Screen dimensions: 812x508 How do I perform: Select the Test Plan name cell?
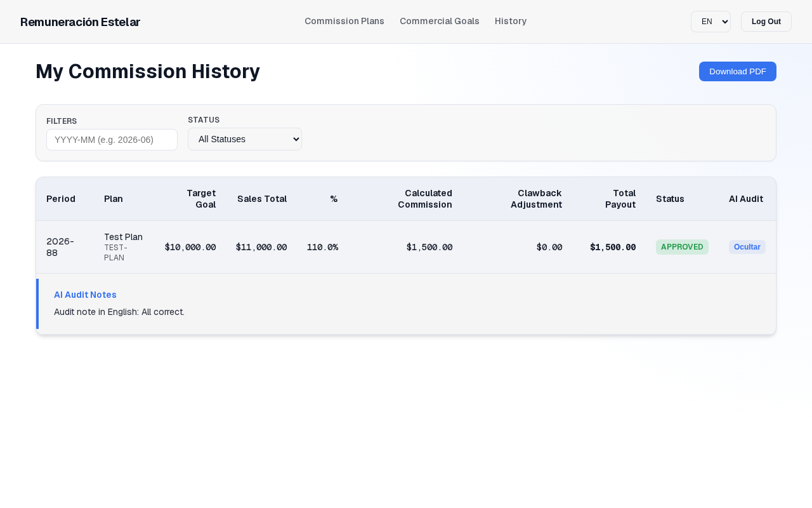coord(123,237)
